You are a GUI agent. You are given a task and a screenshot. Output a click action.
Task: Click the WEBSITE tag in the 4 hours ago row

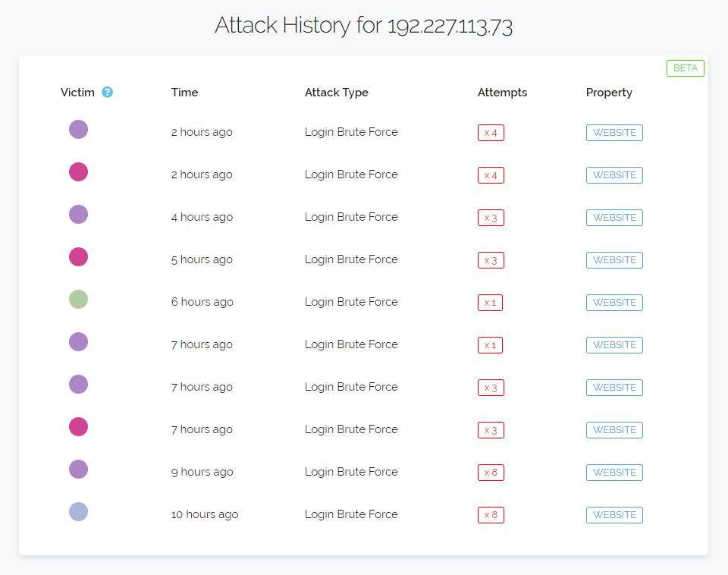pos(614,218)
